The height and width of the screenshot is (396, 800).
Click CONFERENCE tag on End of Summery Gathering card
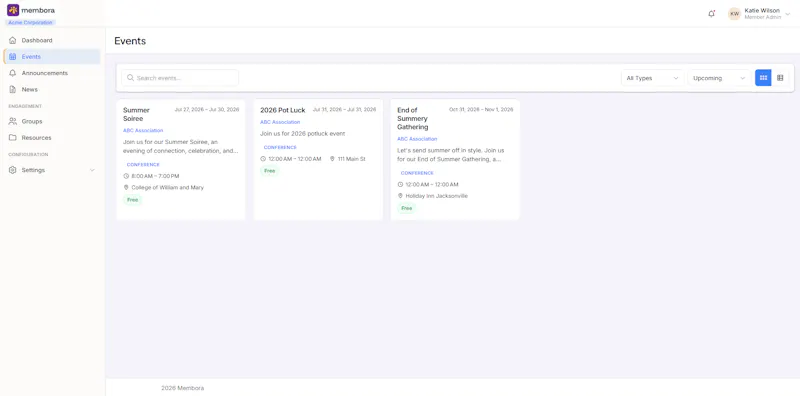417,173
